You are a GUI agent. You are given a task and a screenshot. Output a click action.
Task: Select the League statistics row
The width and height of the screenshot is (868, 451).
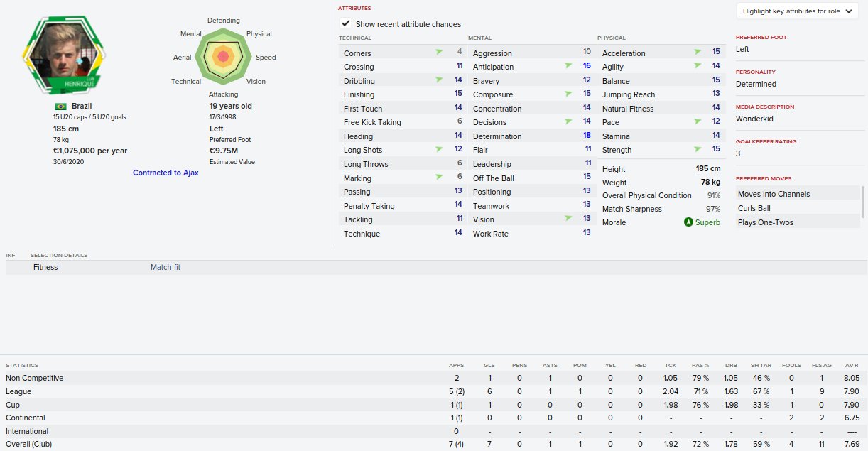tap(433, 391)
